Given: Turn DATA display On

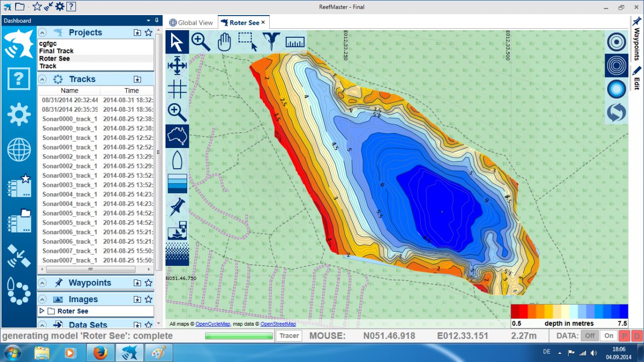Looking at the screenshot, I should 609,336.
